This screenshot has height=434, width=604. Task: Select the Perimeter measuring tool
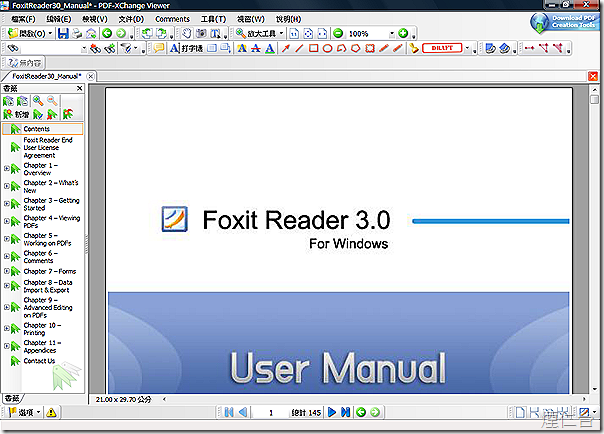[x=544, y=48]
